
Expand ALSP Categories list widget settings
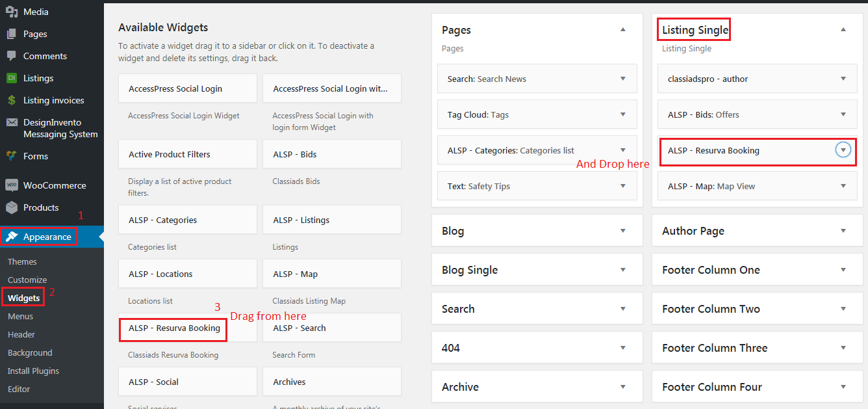pyautogui.click(x=623, y=150)
